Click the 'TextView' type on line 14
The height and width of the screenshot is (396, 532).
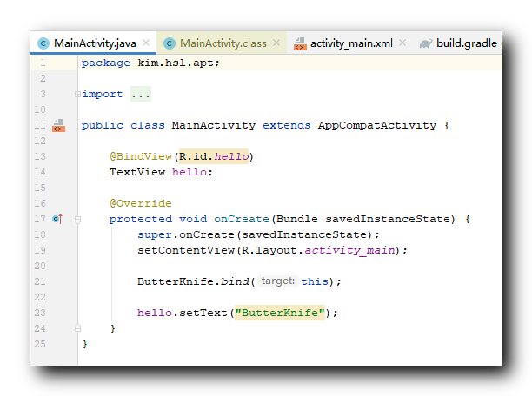pyautogui.click(x=137, y=172)
